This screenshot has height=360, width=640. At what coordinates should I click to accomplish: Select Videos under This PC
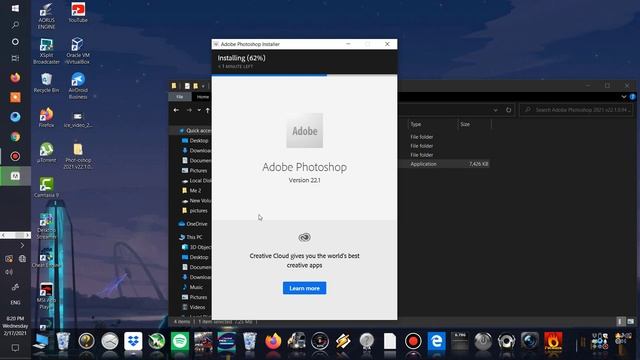coord(193,307)
